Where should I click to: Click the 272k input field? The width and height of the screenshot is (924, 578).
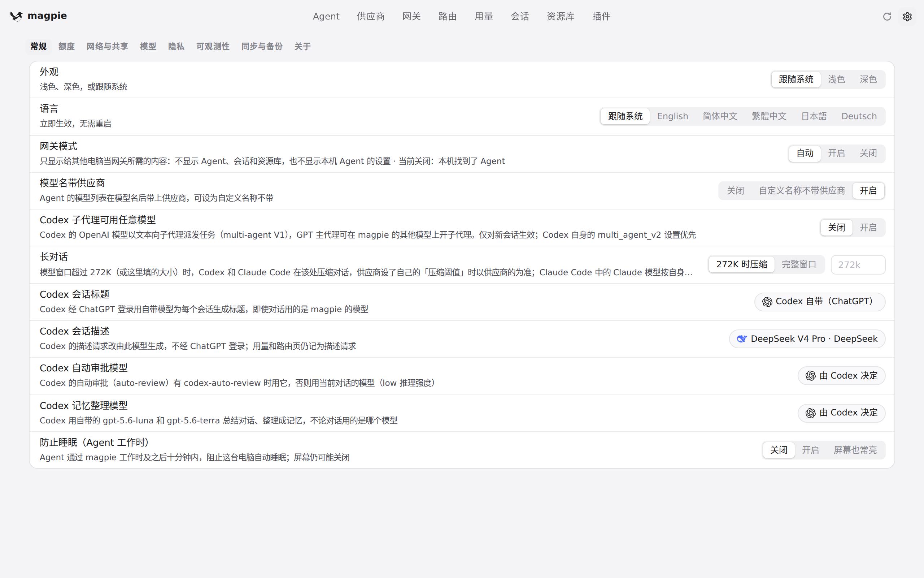(858, 264)
